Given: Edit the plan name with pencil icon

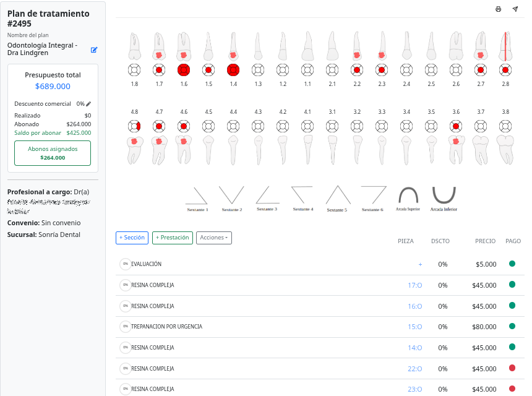Looking at the screenshot, I should pos(94,50).
